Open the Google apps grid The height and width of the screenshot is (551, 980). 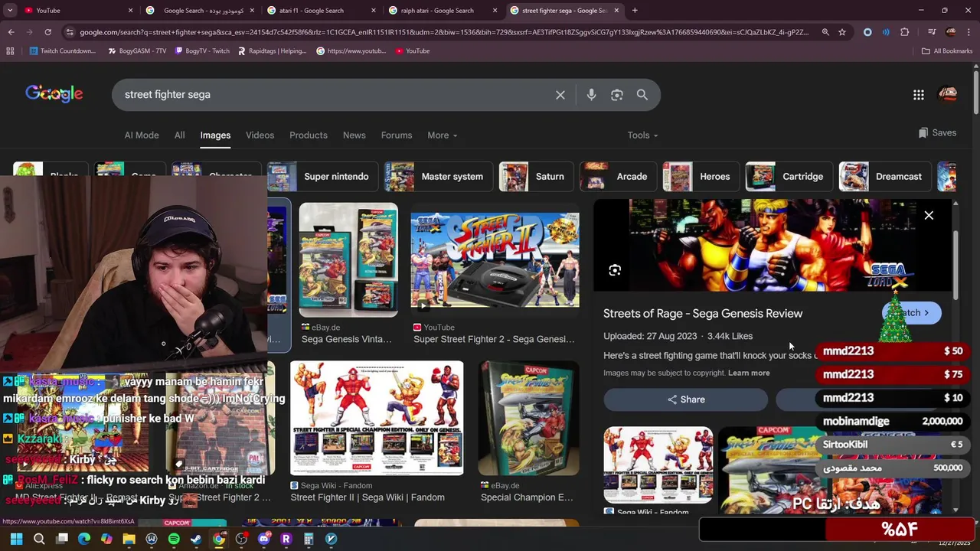pyautogui.click(x=919, y=95)
